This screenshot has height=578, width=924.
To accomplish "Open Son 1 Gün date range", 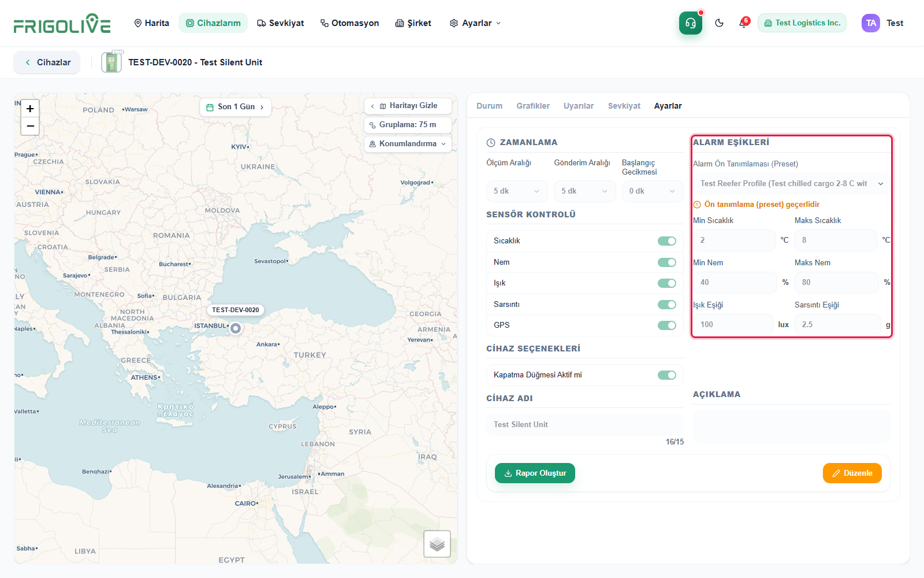I will [x=236, y=107].
